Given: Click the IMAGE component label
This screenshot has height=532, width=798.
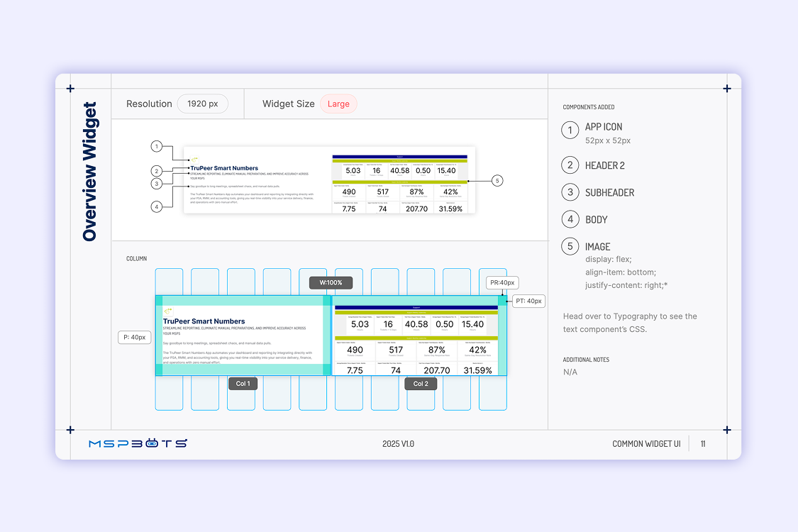Looking at the screenshot, I should pos(597,247).
